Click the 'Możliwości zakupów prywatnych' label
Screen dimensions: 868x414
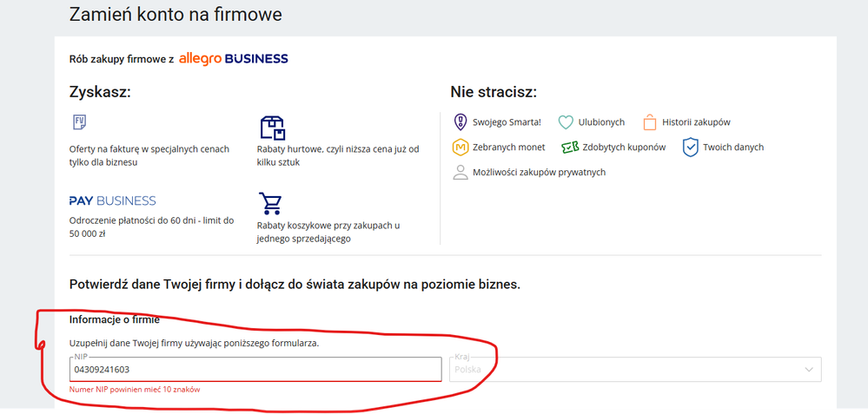click(540, 173)
